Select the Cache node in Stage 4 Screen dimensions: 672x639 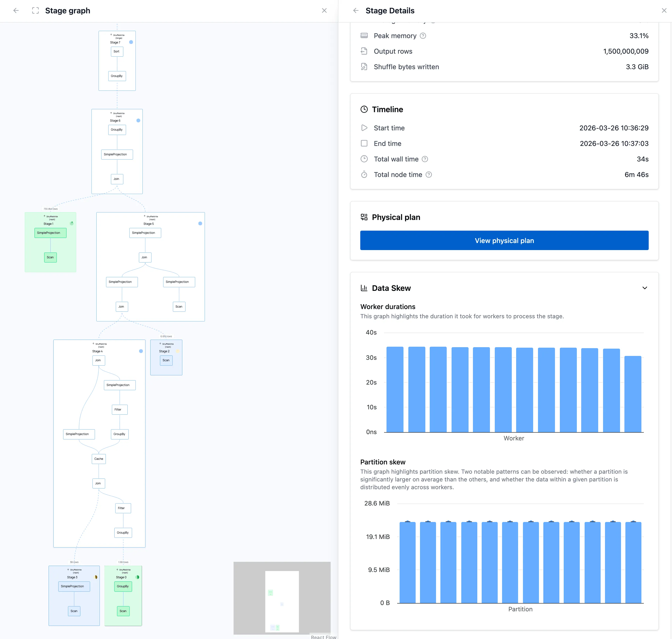point(98,459)
